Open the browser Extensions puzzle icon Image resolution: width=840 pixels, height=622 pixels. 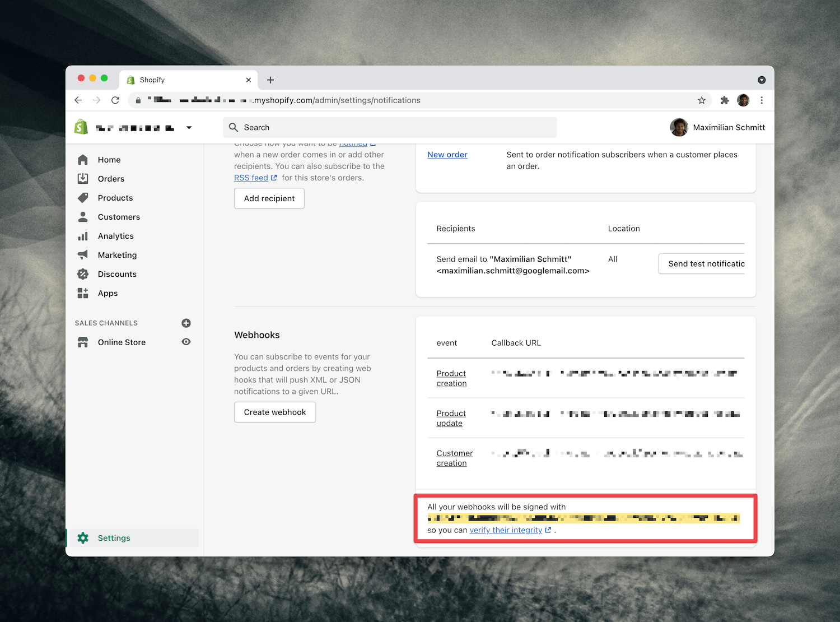(x=725, y=100)
